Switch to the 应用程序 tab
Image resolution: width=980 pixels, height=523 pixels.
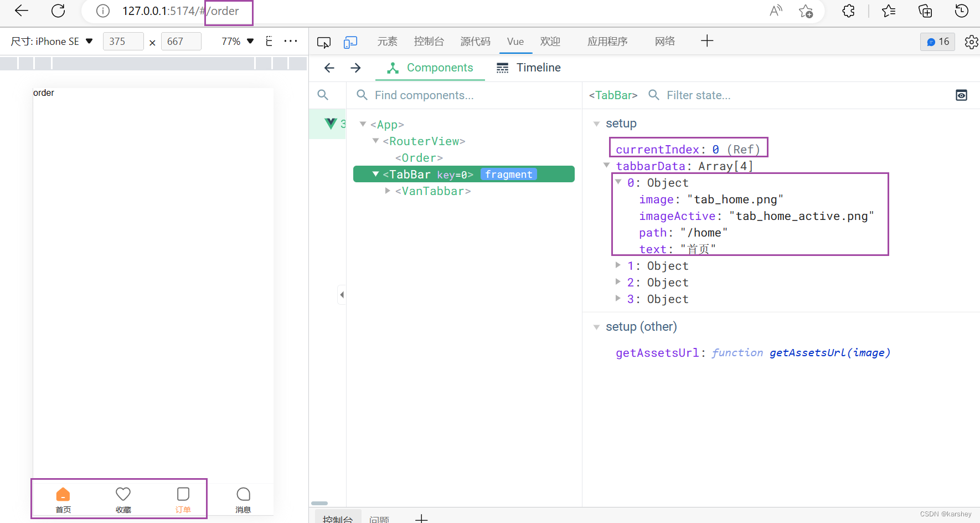click(607, 42)
